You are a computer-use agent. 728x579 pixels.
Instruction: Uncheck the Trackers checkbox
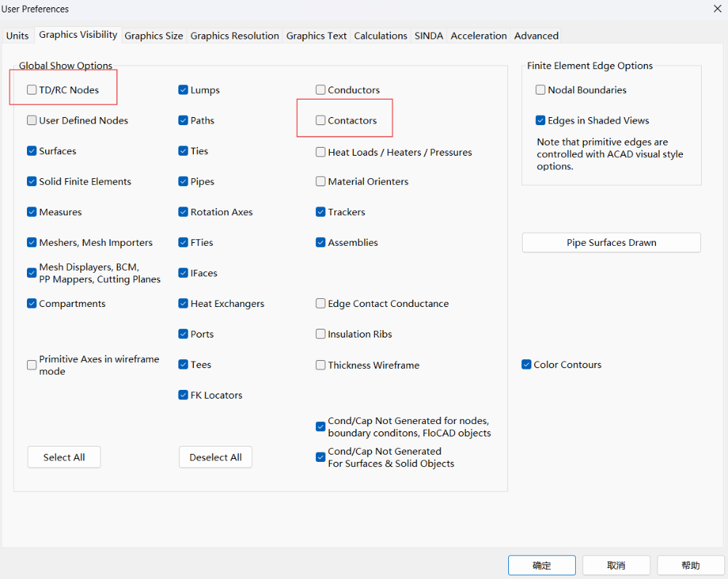(321, 212)
